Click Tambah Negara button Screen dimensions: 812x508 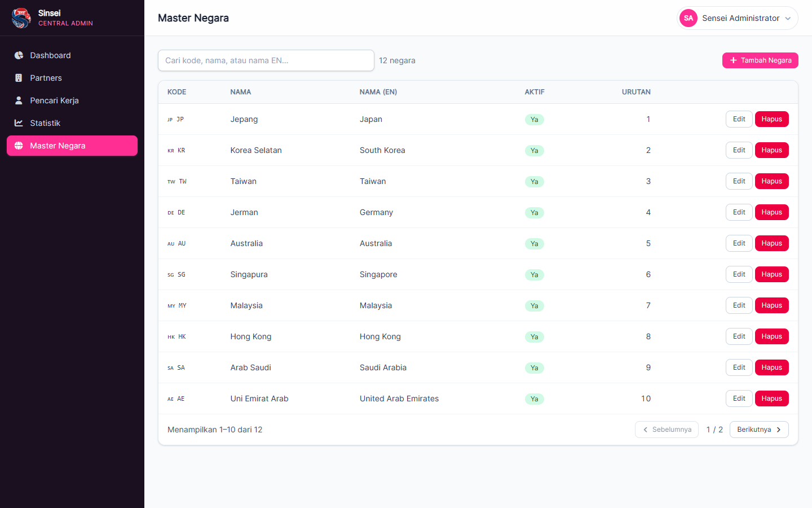(x=760, y=60)
